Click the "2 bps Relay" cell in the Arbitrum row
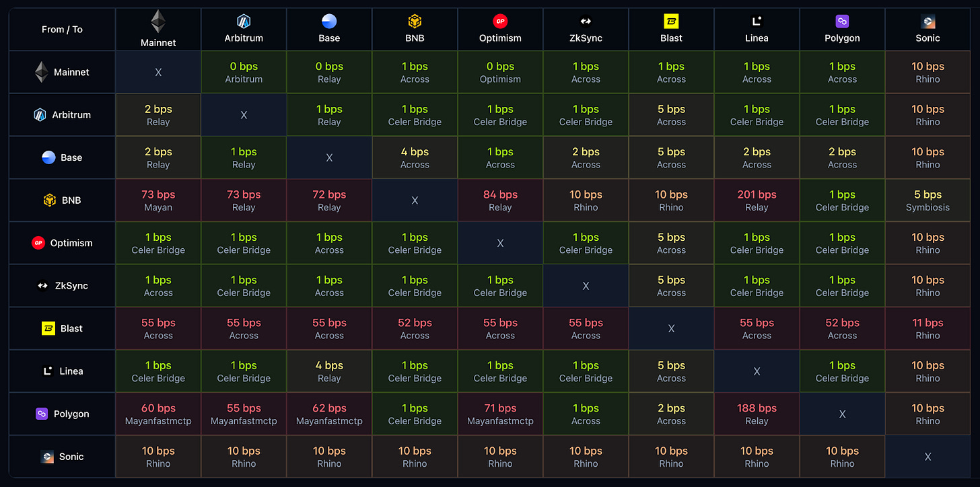 click(158, 115)
